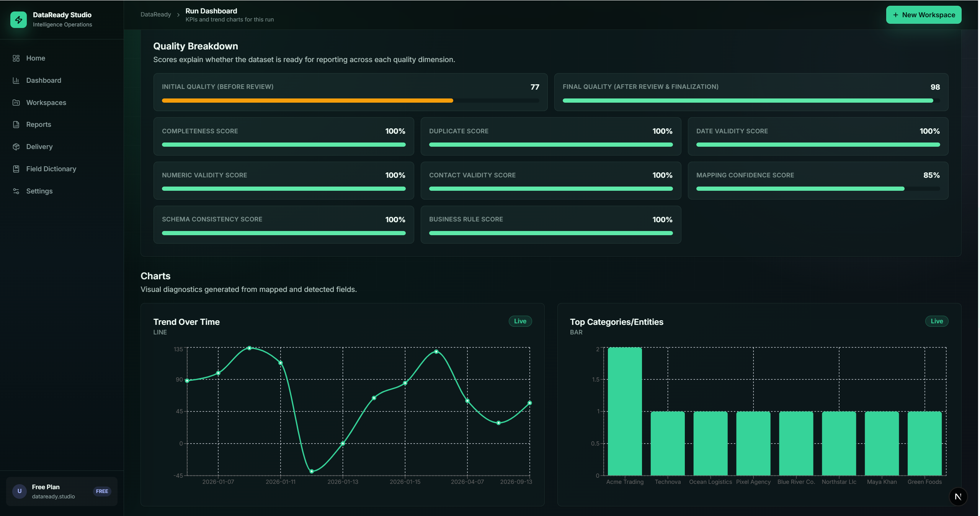The image size is (980, 516).
Task: Click the Acme Trading bar
Action: (625, 411)
